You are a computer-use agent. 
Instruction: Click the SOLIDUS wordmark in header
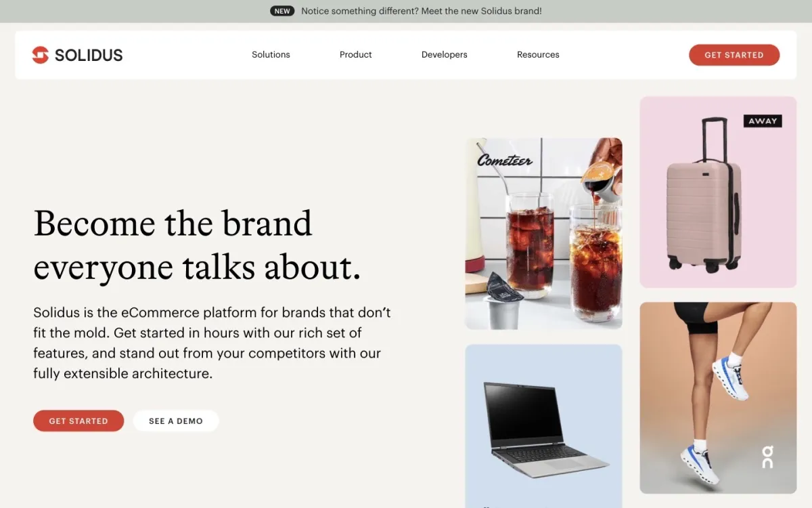tap(89, 56)
